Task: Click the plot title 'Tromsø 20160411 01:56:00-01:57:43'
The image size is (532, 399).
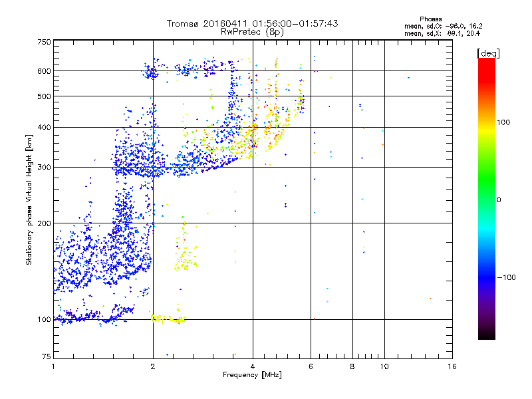Action: pos(252,23)
